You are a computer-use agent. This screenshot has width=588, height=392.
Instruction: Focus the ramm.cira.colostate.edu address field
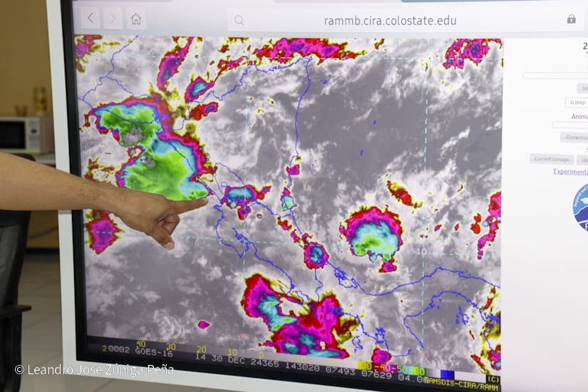(x=390, y=21)
